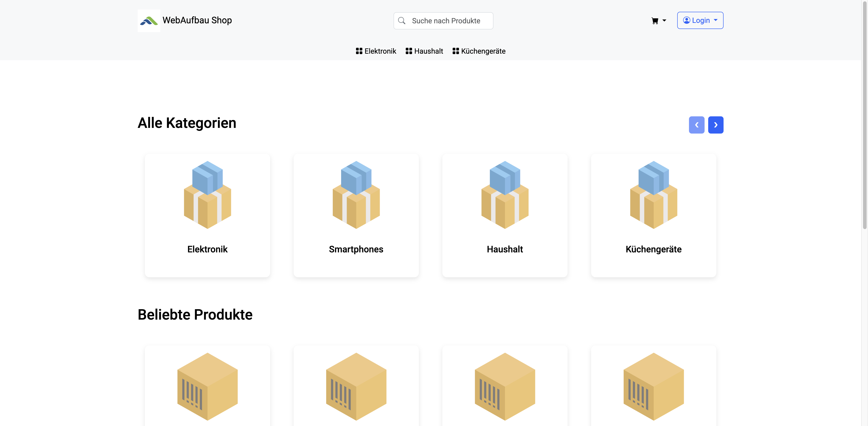Click the Smartphones category box icon
The image size is (868, 426).
click(x=356, y=195)
